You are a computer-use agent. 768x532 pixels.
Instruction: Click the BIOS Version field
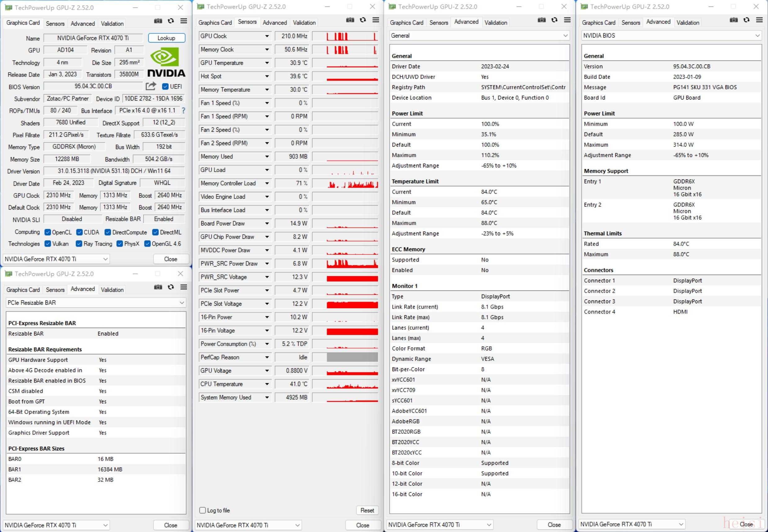(93, 86)
